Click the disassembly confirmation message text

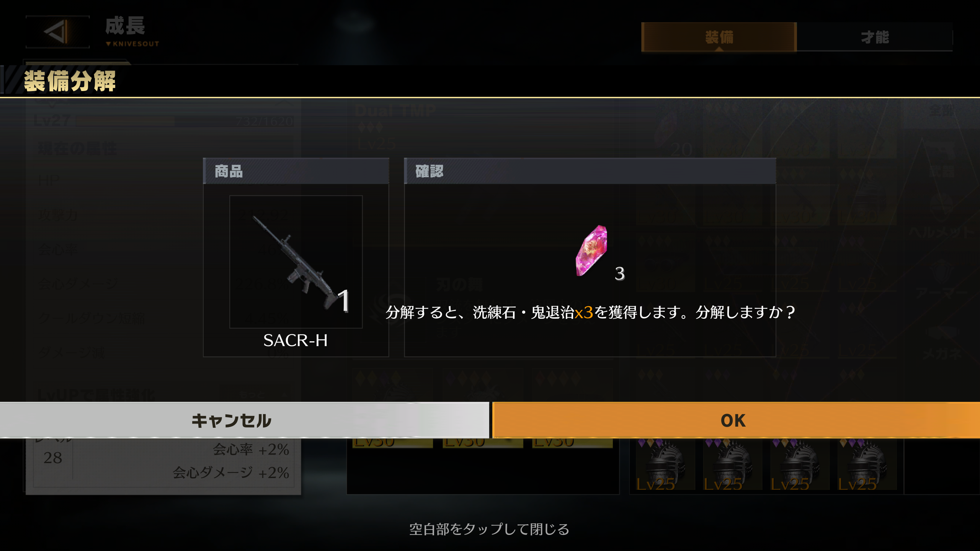pyautogui.click(x=590, y=312)
